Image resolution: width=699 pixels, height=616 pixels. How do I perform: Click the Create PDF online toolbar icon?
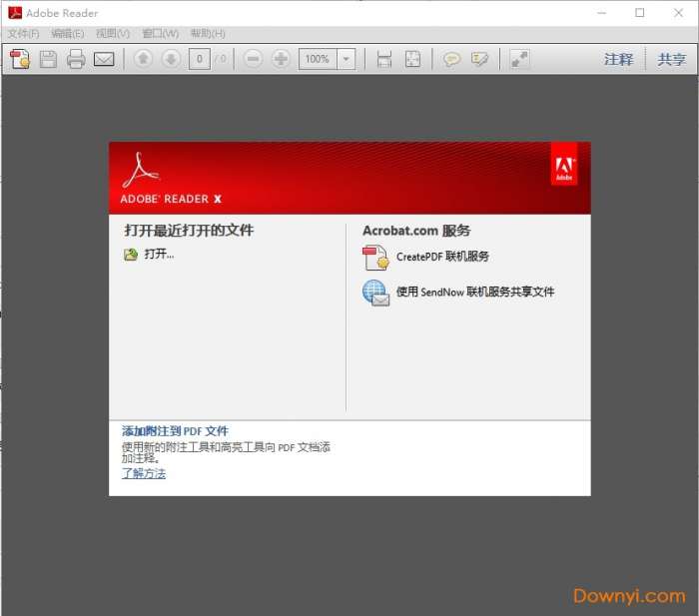20,59
